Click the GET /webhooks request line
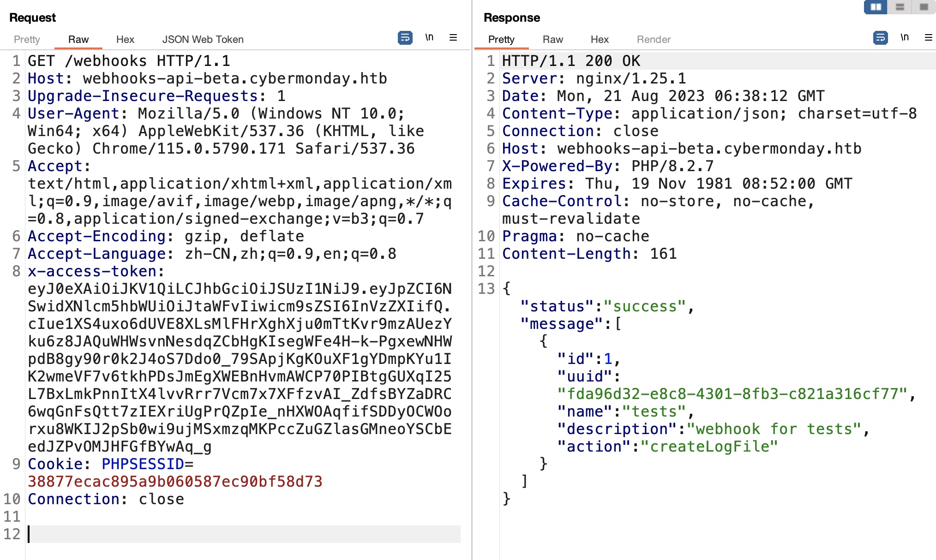 tap(129, 61)
